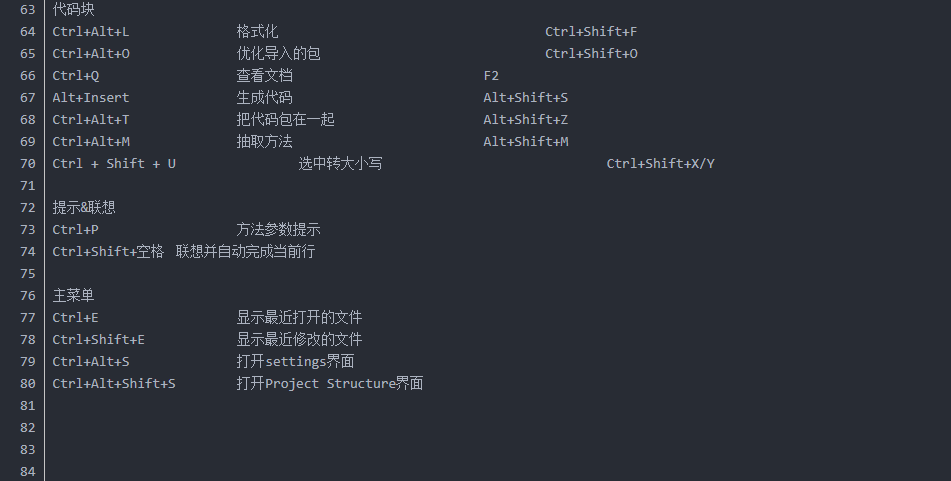Click line number 80 in the gutter
This screenshot has height=481, width=951.
click(x=27, y=383)
